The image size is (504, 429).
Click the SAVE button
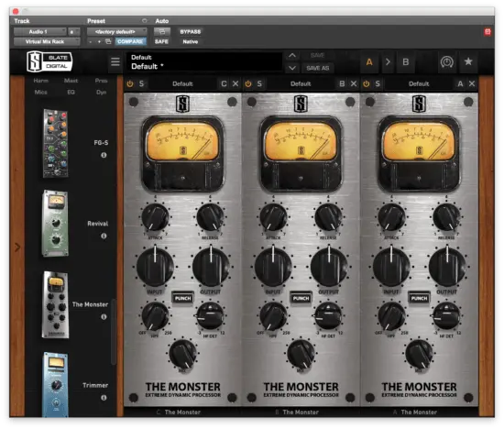pyautogui.click(x=318, y=55)
